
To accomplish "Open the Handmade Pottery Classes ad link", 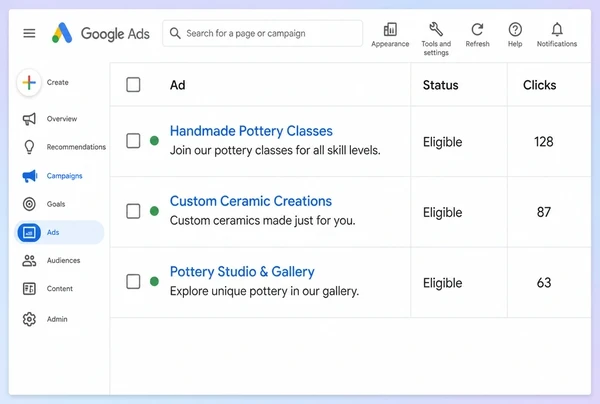I will pyautogui.click(x=251, y=131).
